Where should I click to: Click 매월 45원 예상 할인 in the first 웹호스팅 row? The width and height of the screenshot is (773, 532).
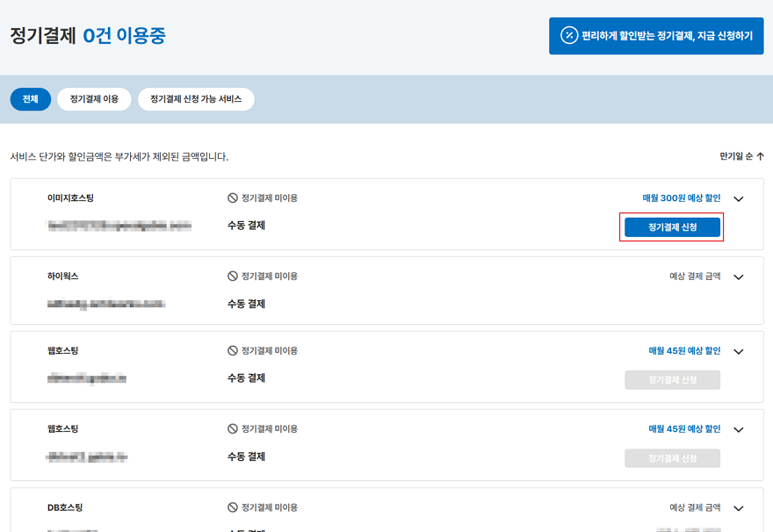(683, 351)
